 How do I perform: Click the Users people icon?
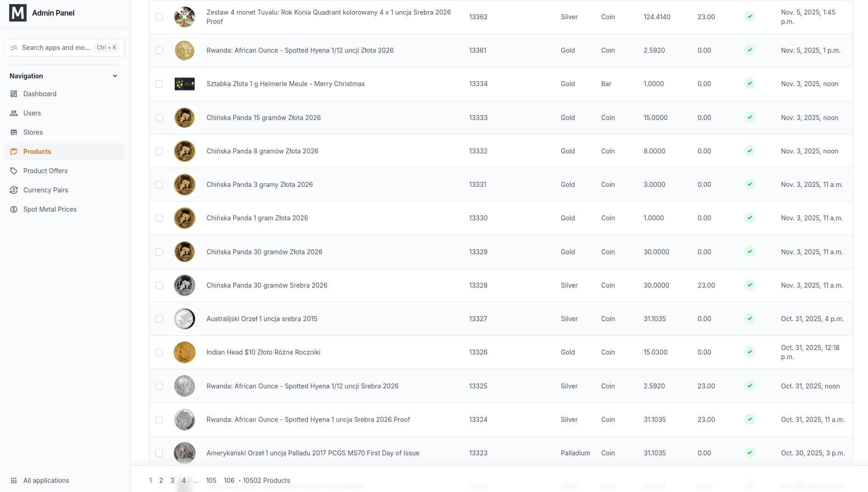click(14, 113)
